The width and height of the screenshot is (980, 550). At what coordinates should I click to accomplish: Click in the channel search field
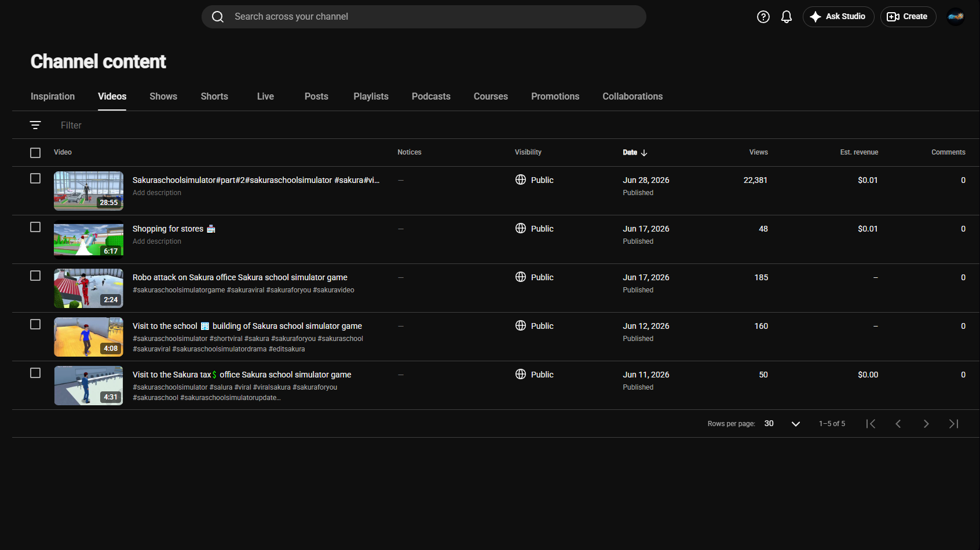click(424, 17)
